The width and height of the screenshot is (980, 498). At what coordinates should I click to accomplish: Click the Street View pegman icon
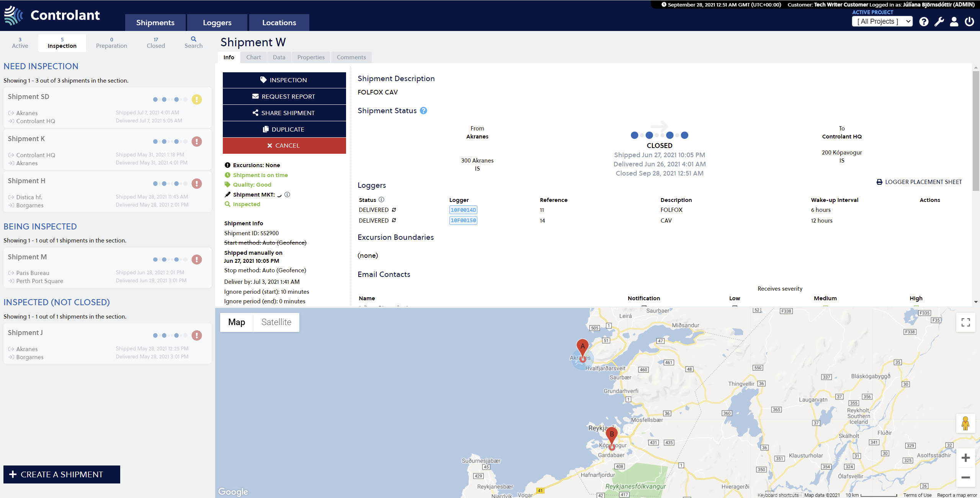[965, 423]
